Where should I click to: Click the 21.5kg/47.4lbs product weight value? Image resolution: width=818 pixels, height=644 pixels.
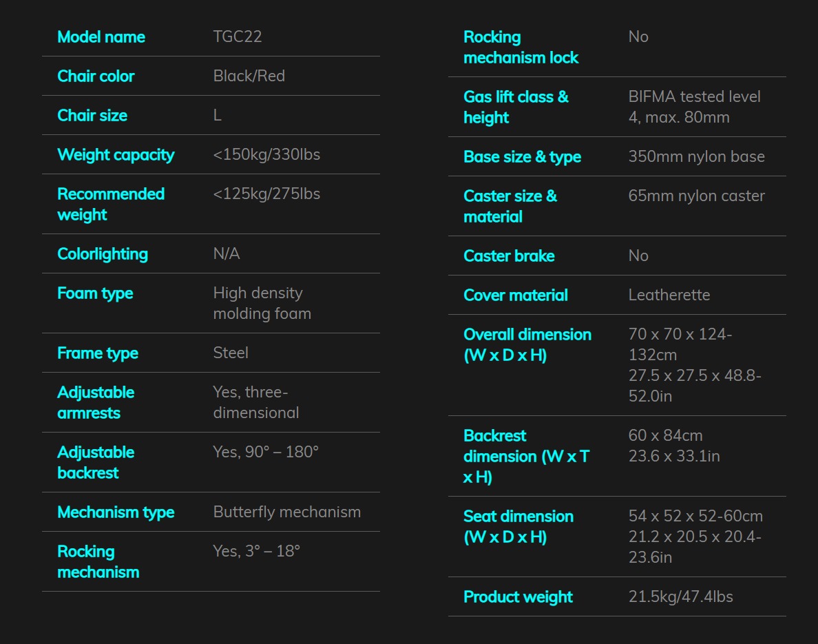click(680, 597)
